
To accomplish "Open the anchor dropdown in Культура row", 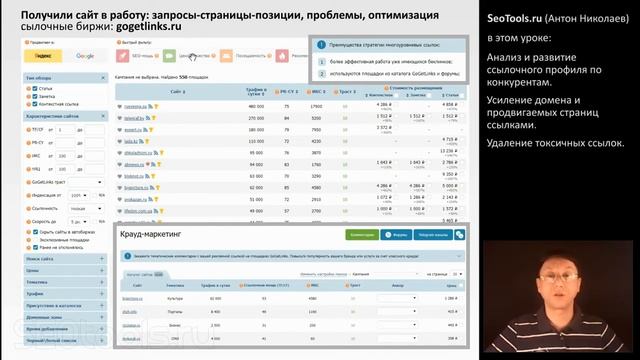I will pos(398,298).
